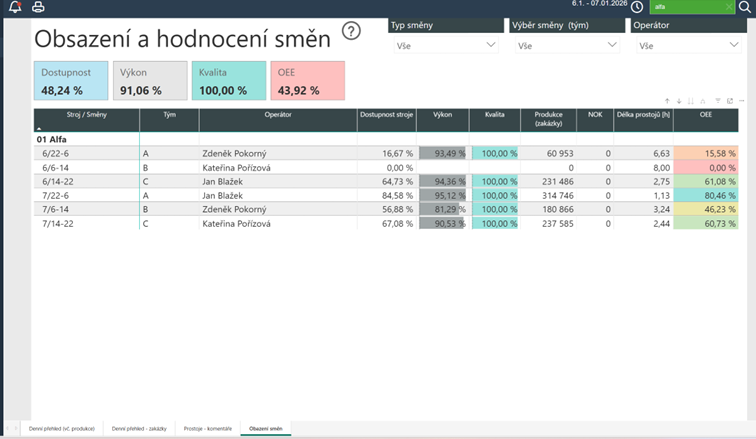Open the Typ směny dropdown
The image size is (756, 439).
tap(446, 46)
